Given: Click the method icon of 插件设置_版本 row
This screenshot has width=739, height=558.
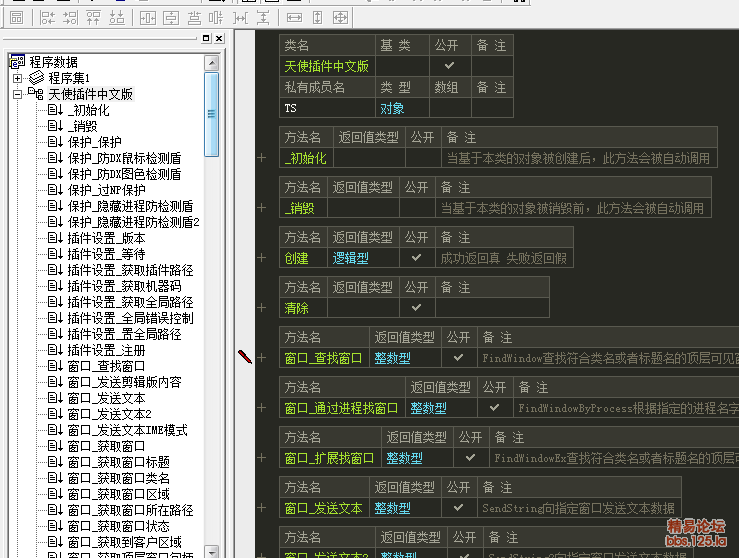Looking at the screenshot, I should (x=55, y=238).
